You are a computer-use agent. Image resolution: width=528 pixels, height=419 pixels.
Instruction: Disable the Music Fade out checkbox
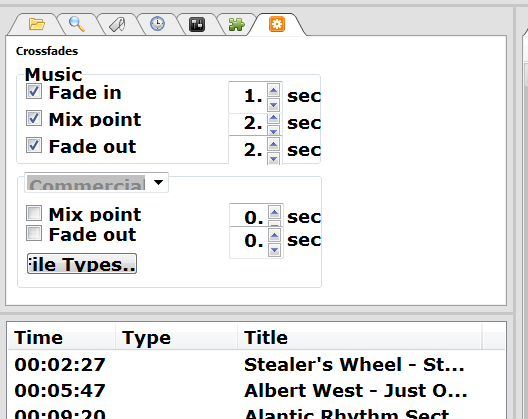[34, 145]
